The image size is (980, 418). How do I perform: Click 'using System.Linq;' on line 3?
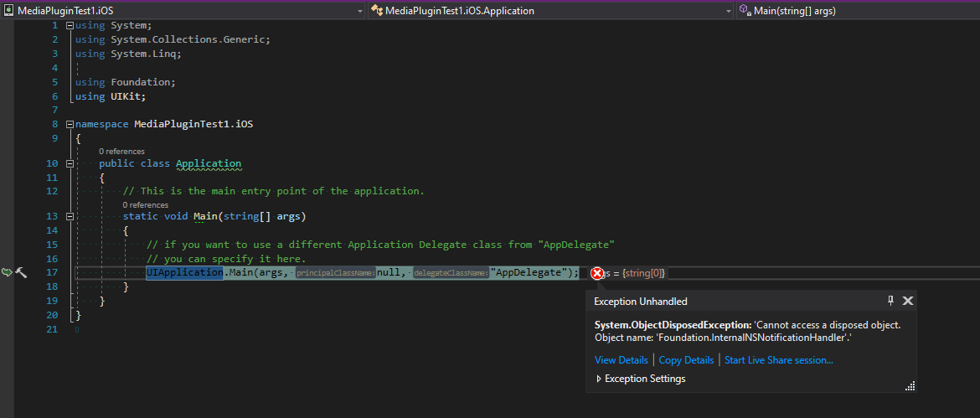pos(128,54)
